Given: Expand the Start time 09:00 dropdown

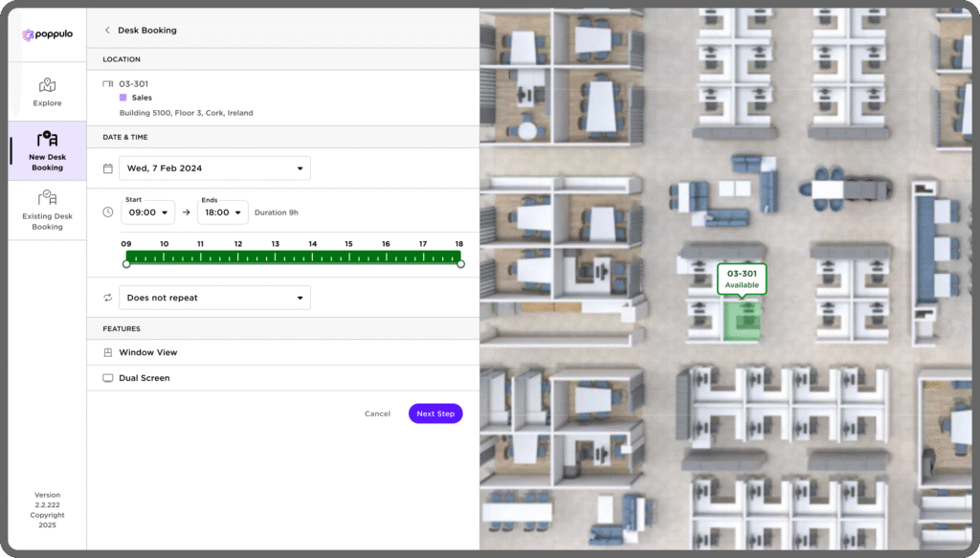Looking at the screenshot, I should coord(147,212).
